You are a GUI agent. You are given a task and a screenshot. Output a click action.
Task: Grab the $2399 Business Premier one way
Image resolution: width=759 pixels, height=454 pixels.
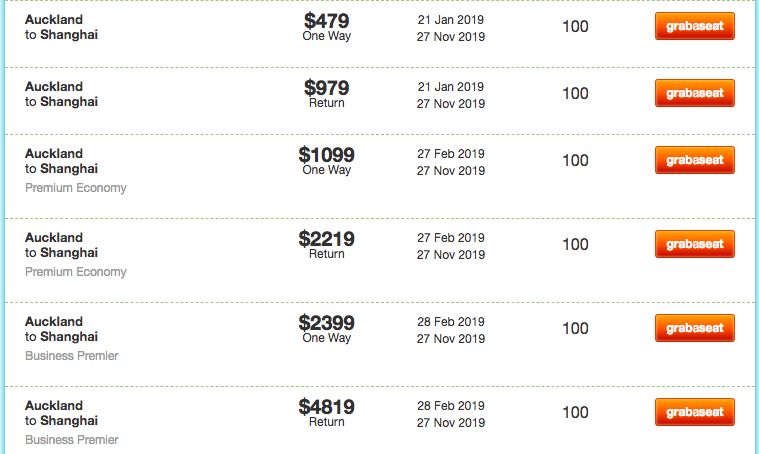click(695, 328)
